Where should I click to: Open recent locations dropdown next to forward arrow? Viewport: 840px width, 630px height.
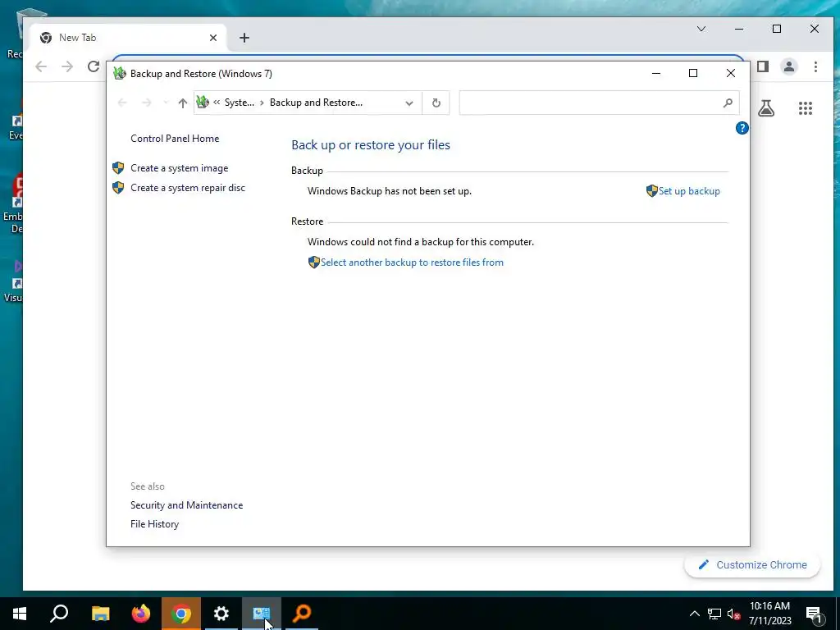pos(166,103)
